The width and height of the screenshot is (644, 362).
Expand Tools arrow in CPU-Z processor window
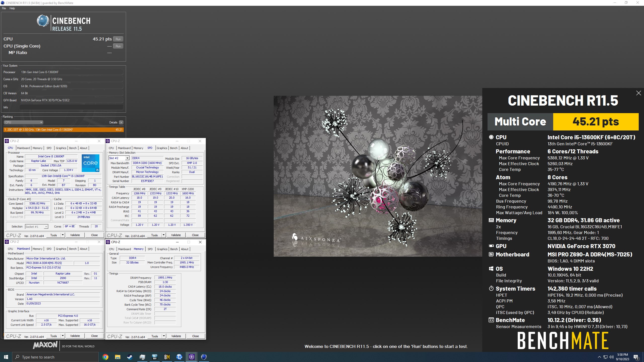pyautogui.click(x=63, y=235)
